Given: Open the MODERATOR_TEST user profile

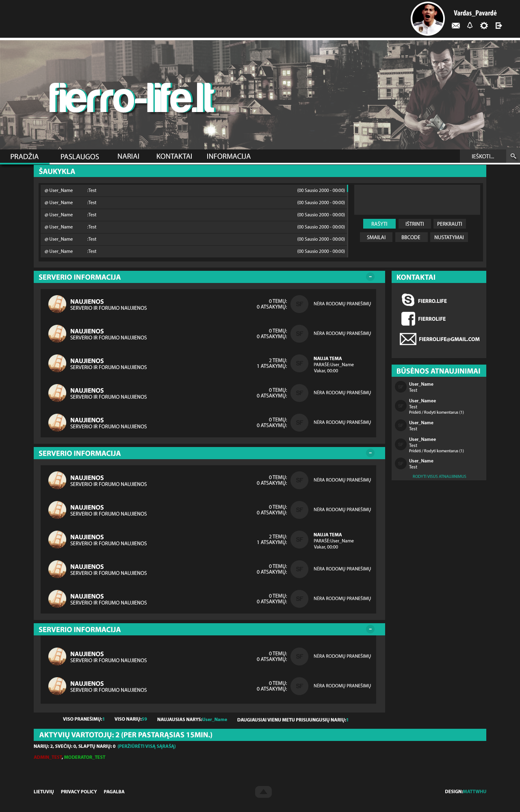Looking at the screenshot, I should [x=84, y=757].
